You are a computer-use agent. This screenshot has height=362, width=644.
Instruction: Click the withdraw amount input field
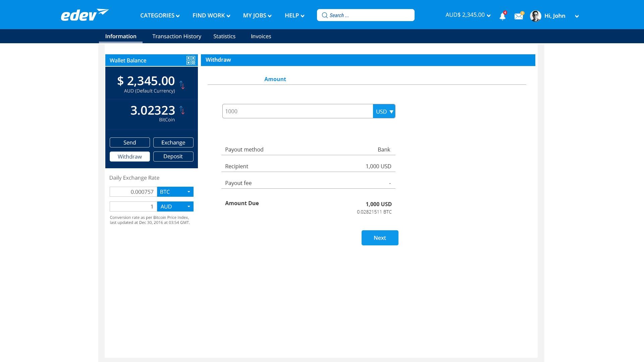pos(297,111)
